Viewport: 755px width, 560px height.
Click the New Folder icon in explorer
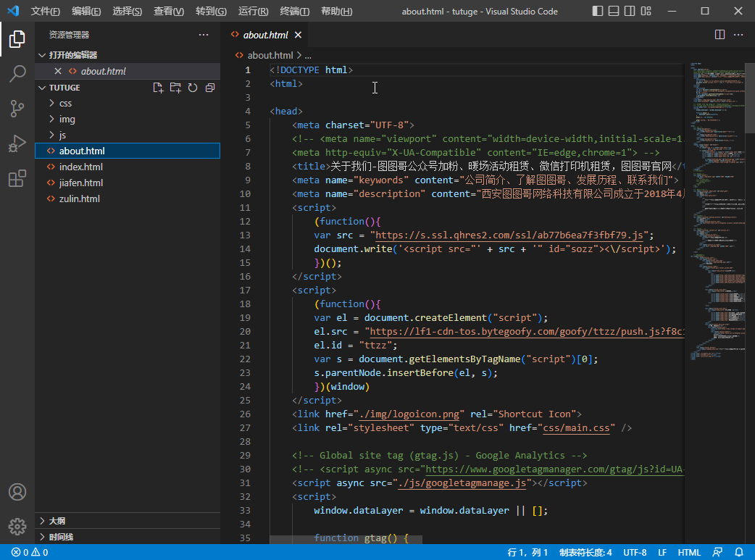tap(175, 88)
